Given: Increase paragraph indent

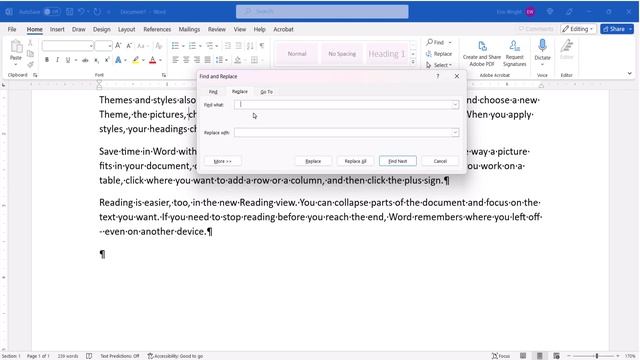Looking at the screenshot, I should 238,46.
